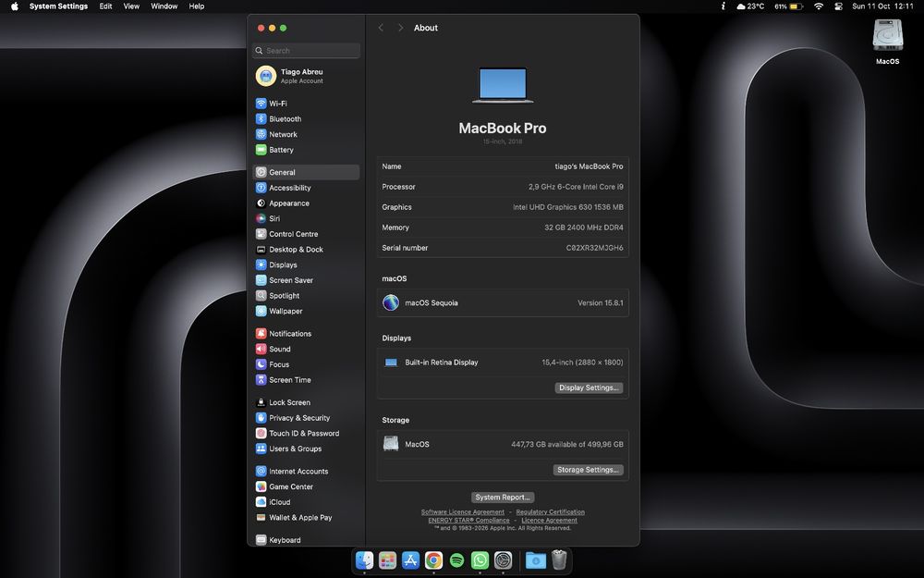
Task: Select Lock Screen in the sidebar
Action: (306, 402)
